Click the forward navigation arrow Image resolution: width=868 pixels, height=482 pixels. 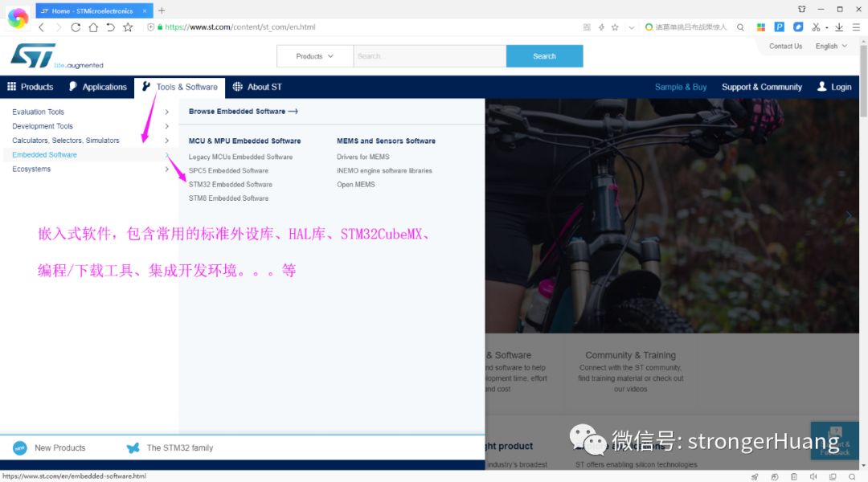click(58, 27)
